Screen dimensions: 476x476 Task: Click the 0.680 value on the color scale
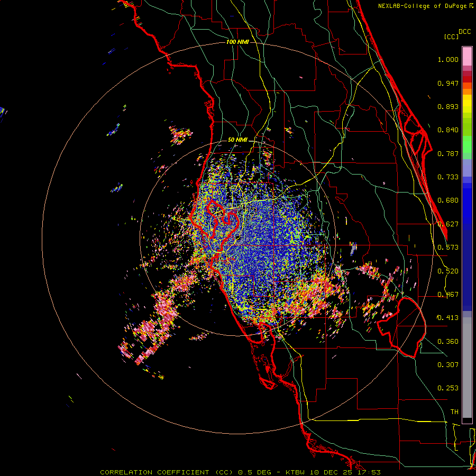pyautogui.click(x=448, y=200)
